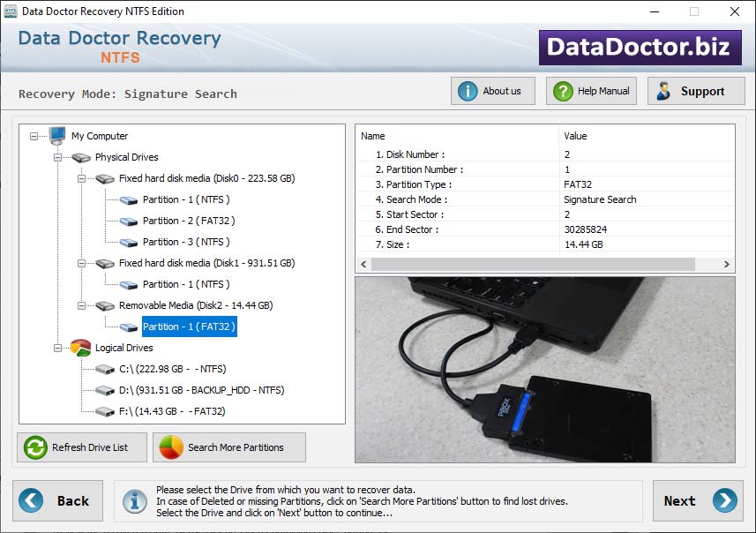Click the Back button

pos(57,500)
